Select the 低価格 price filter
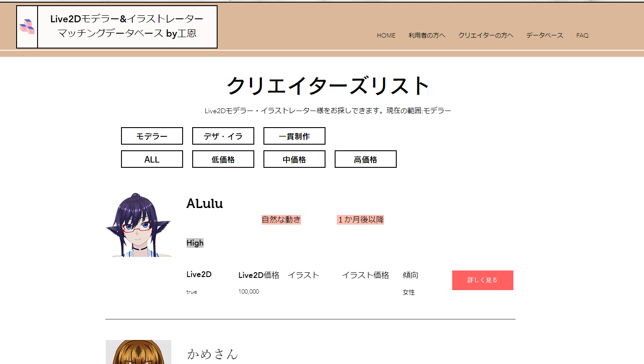The width and height of the screenshot is (644, 364). point(223,159)
